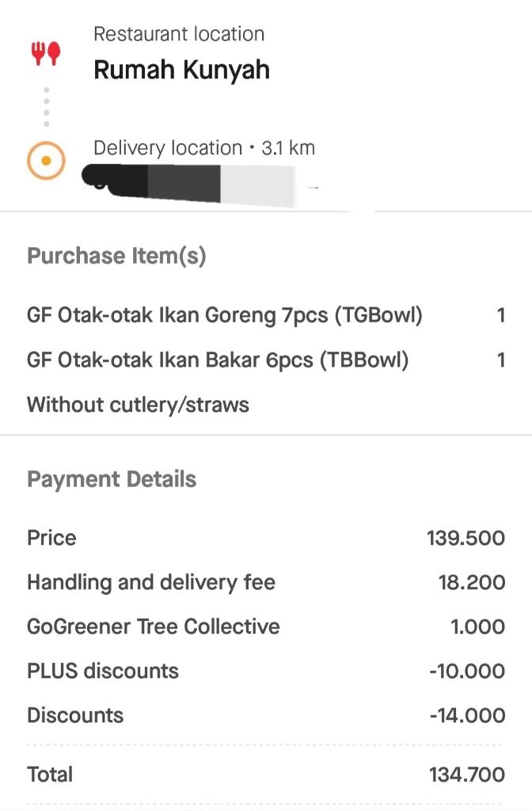Viewport: 532px width, 811px height.
Task: Click the Purchase Item(s) section heading
Action: pyautogui.click(x=116, y=256)
